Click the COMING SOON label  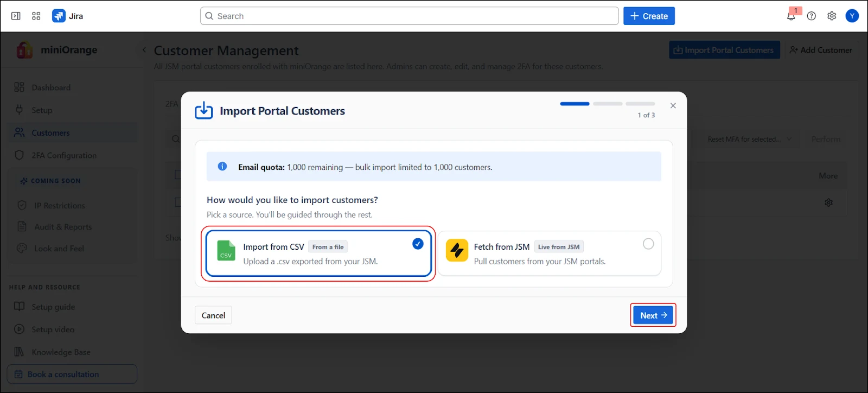[56, 181]
